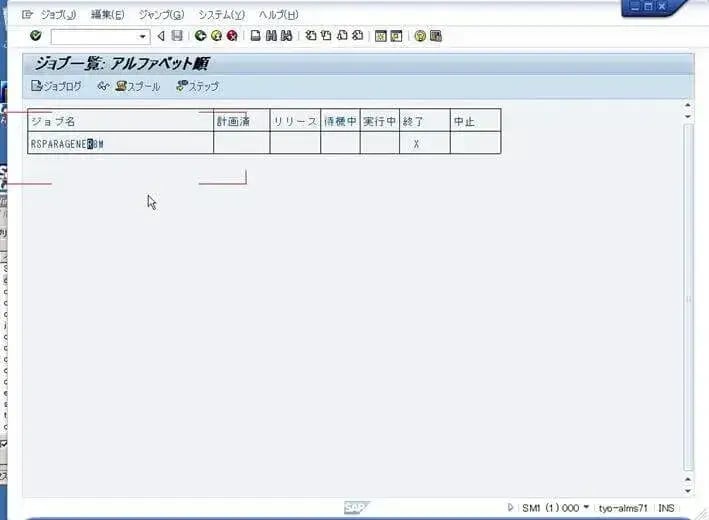Image resolution: width=709 pixels, height=520 pixels.
Task: Select the RSPARAGENER8M job row
Action: (x=67, y=144)
